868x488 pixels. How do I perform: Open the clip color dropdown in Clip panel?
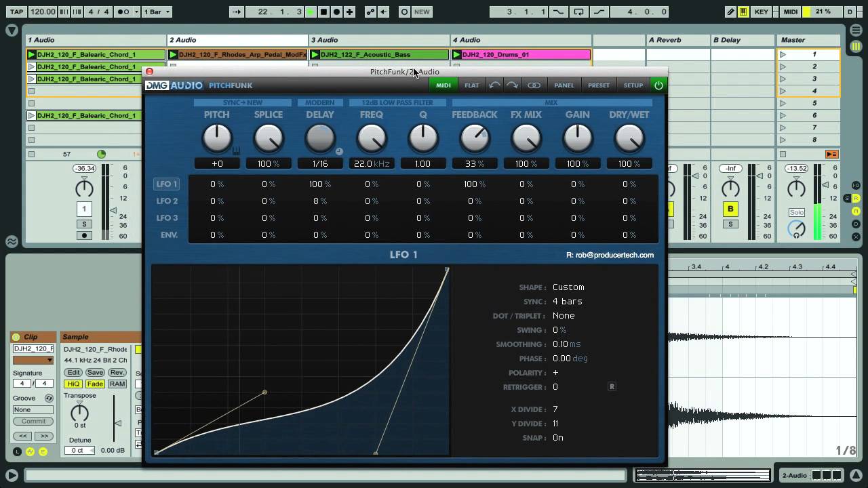(33, 360)
